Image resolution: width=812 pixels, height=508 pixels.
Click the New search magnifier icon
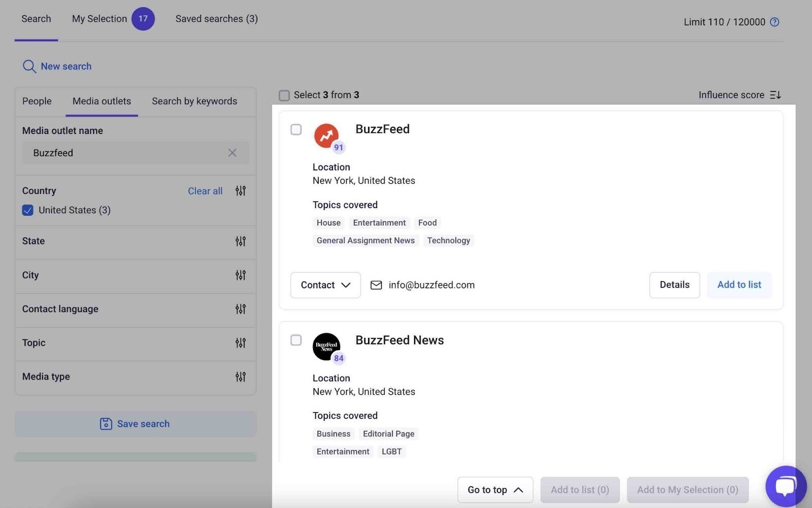(x=29, y=66)
